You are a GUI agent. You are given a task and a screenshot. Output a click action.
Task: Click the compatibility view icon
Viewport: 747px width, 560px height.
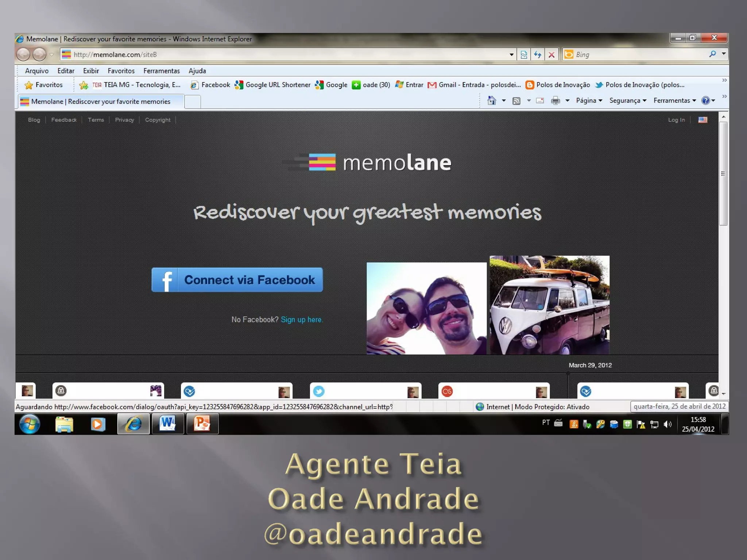[524, 55]
